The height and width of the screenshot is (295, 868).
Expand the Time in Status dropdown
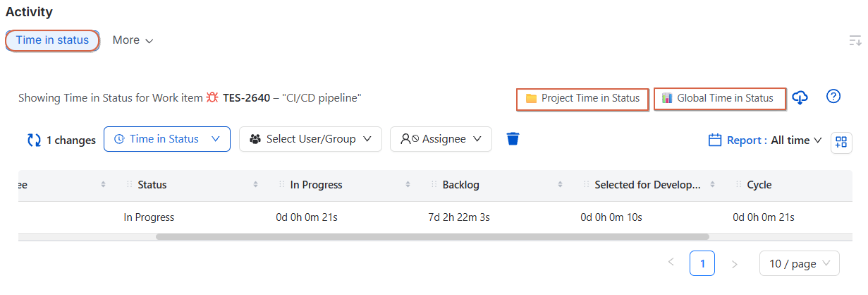coord(167,139)
